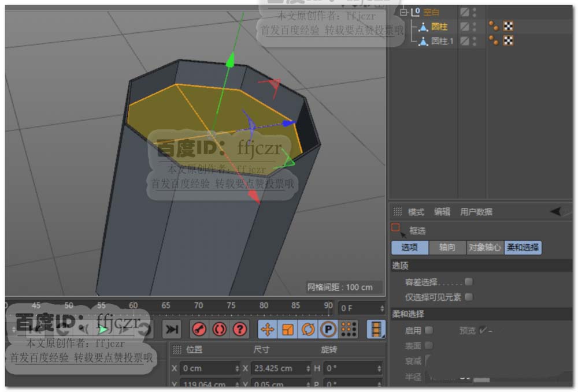
Task: Toggle visibility dots for 空白
Action: (475, 12)
